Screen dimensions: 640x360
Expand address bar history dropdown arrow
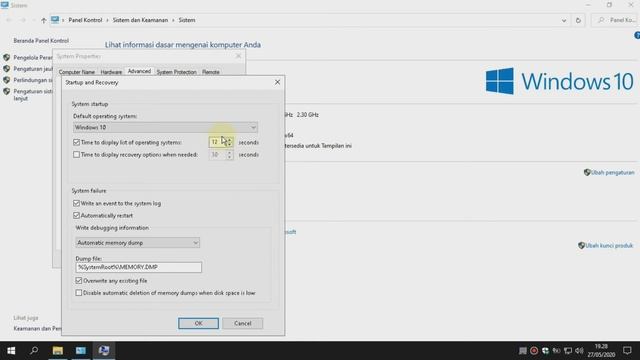tap(564, 20)
